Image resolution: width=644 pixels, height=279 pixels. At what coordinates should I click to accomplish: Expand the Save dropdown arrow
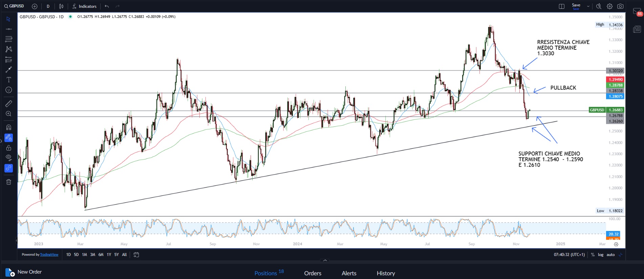(588, 6)
